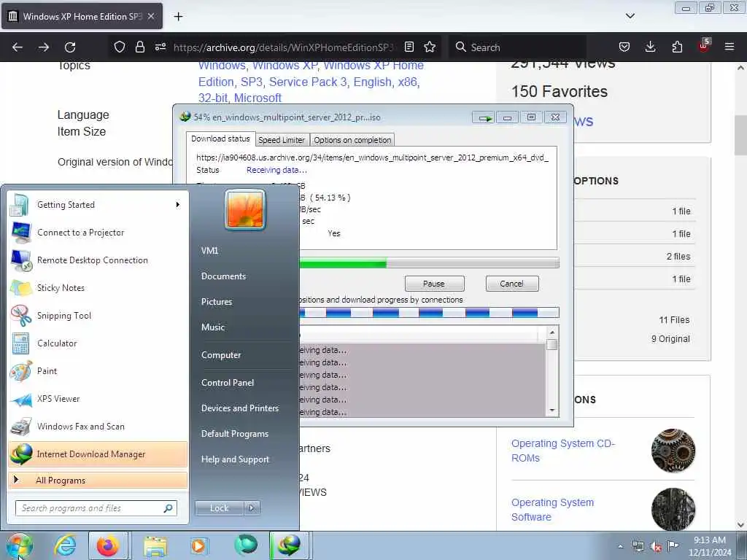Click the Lock button
The height and width of the screenshot is (560, 747).
tap(220, 508)
